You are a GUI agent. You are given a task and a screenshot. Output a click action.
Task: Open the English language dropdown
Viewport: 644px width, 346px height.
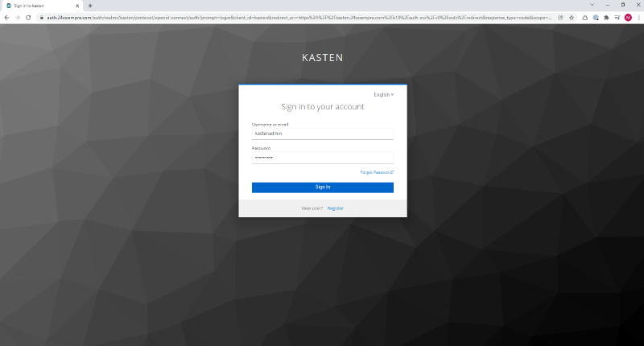[x=384, y=95]
